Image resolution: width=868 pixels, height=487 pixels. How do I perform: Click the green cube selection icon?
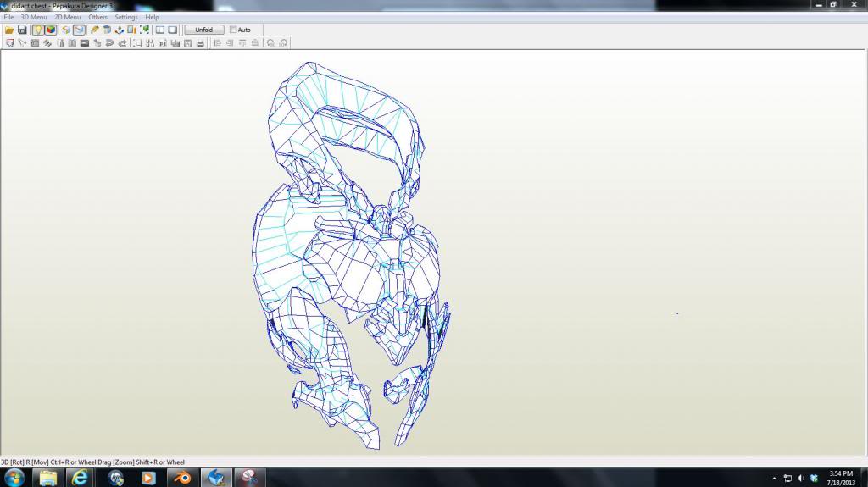pyautogui.click(x=144, y=30)
